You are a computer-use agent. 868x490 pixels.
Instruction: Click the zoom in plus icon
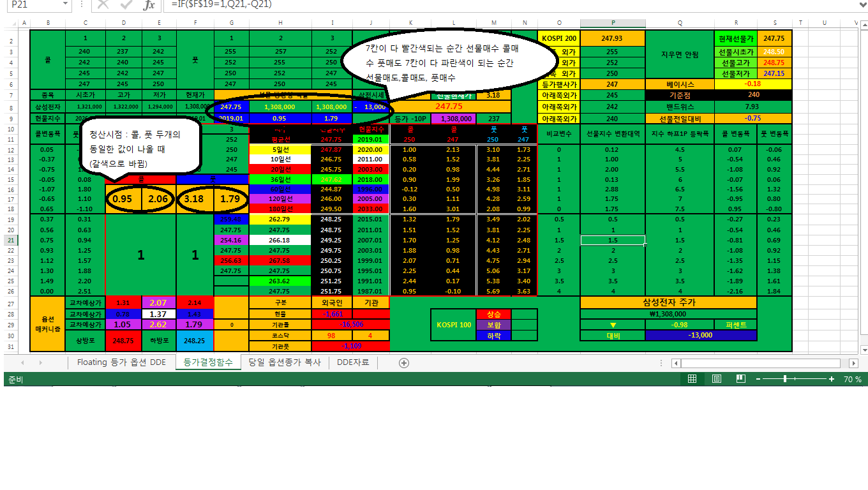coord(831,379)
